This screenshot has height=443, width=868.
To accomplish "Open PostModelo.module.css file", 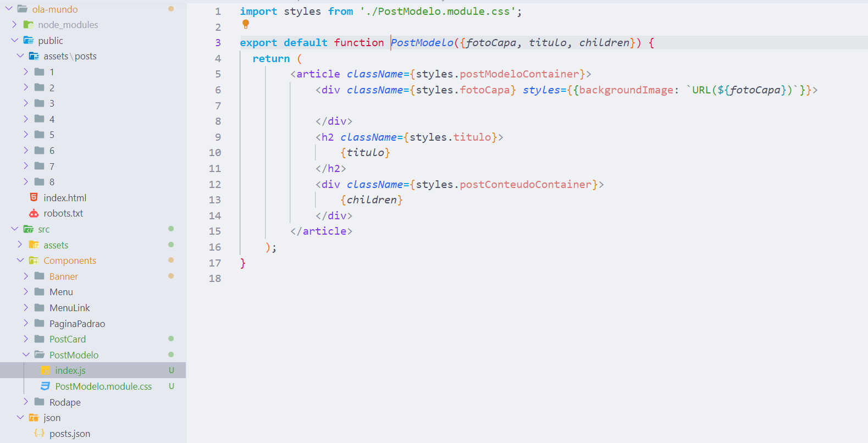I will 103,386.
